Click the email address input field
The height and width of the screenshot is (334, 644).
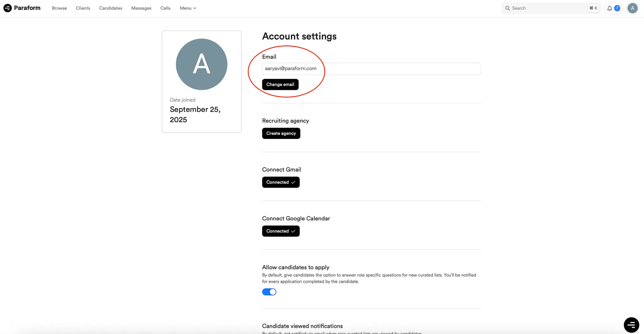(x=371, y=68)
